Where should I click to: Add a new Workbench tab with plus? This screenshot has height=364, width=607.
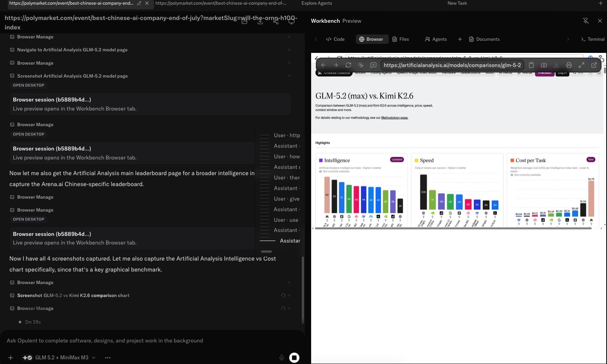pyautogui.click(x=460, y=39)
